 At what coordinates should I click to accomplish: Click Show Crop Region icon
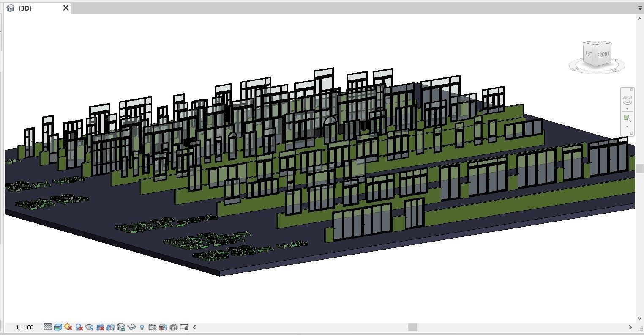[x=110, y=327]
